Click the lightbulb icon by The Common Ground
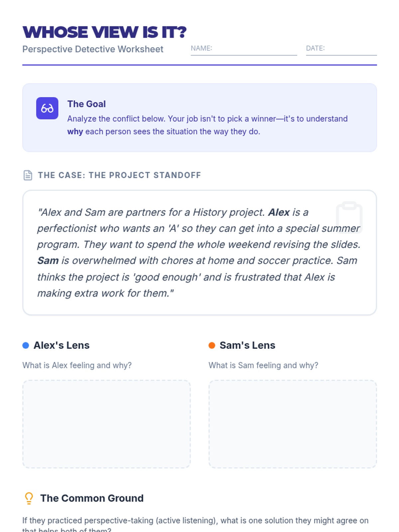This screenshot has height=532, width=399. (29, 498)
